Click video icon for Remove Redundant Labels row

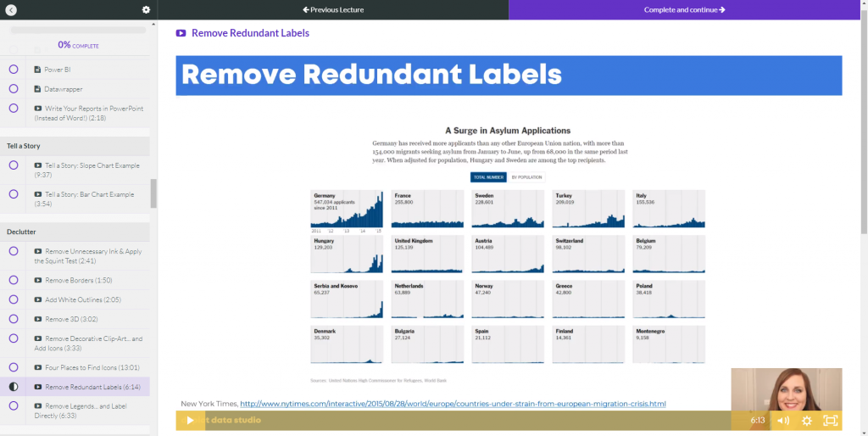click(x=37, y=387)
